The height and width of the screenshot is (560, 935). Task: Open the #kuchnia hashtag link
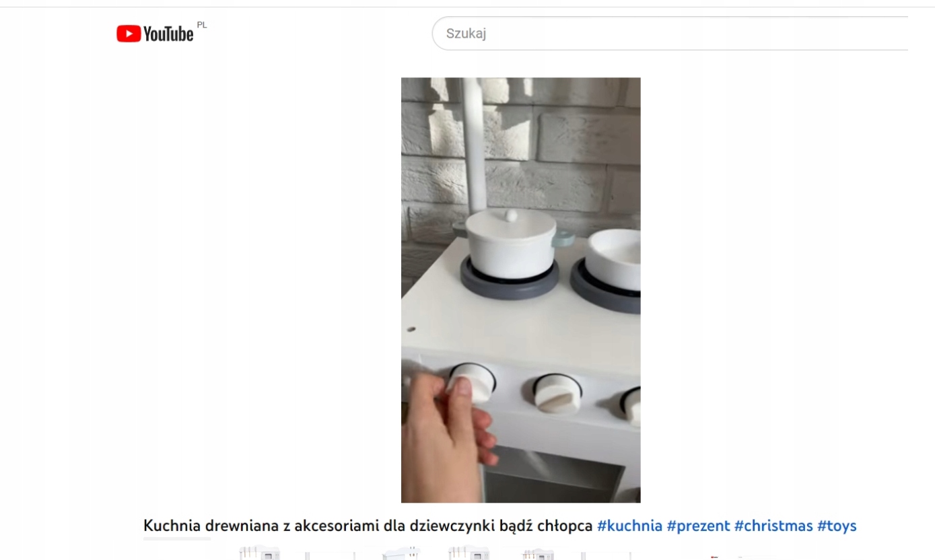[x=629, y=526]
